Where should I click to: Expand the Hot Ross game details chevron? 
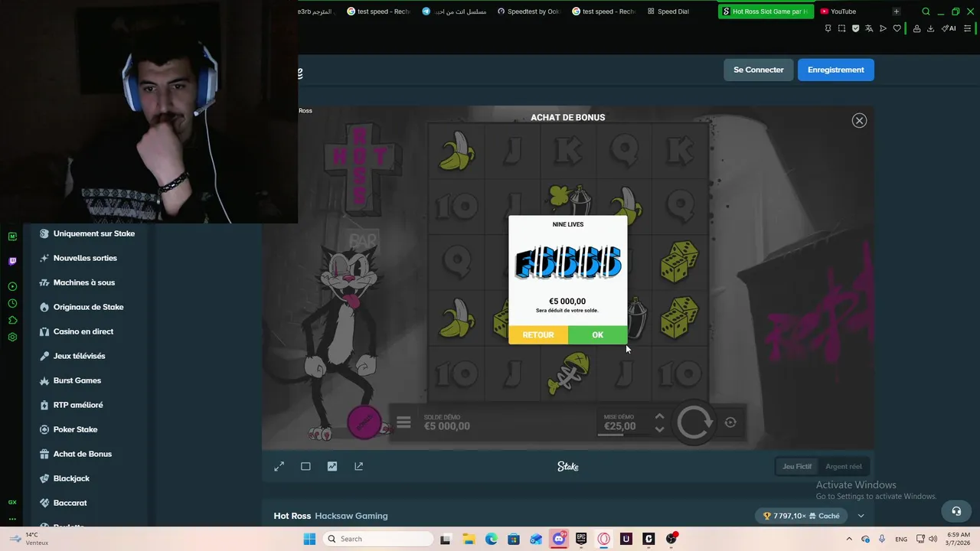[x=861, y=516]
